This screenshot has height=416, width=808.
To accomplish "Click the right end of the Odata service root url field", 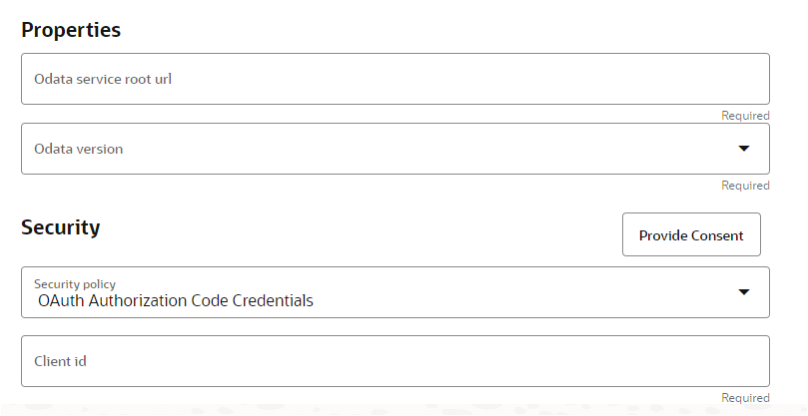I will coord(740,79).
